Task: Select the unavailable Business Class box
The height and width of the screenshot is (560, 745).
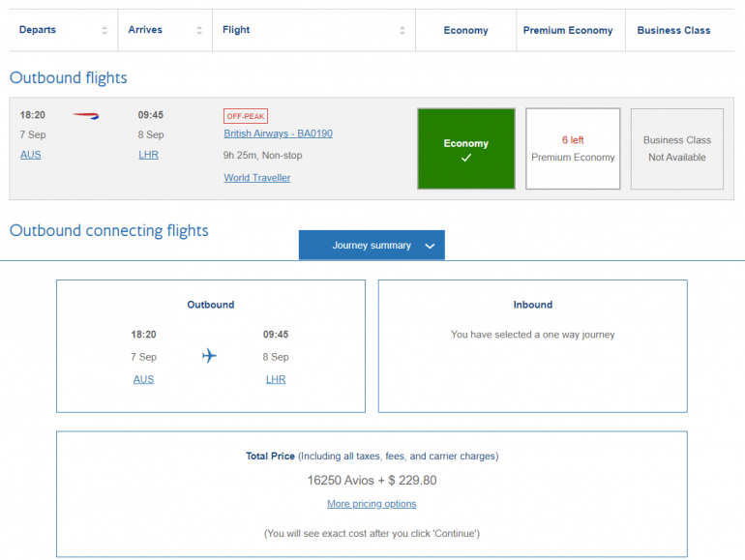Action: point(676,148)
